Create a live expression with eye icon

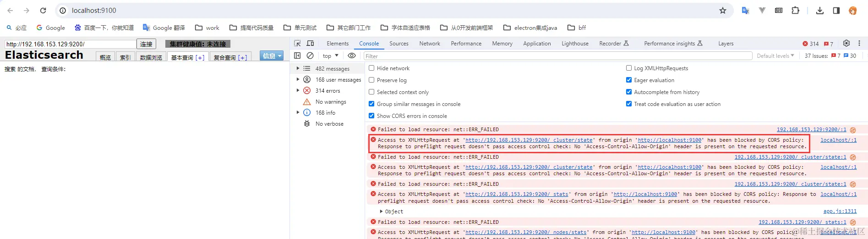coord(352,56)
